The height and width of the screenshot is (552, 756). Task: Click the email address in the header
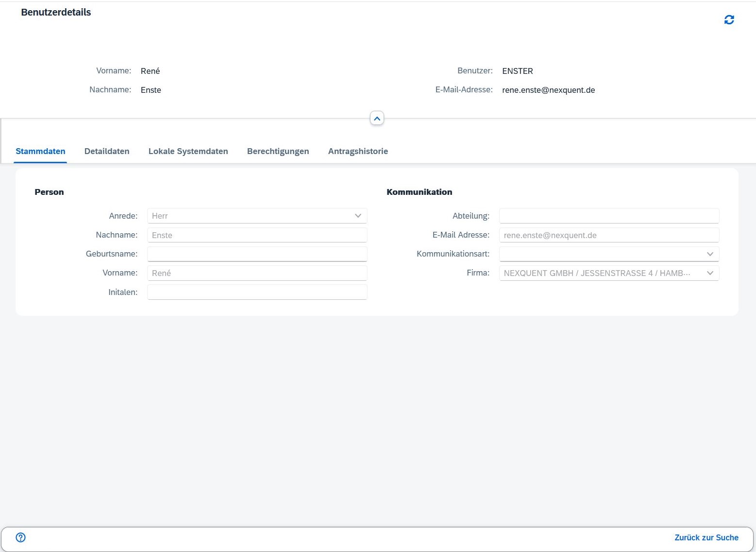548,90
